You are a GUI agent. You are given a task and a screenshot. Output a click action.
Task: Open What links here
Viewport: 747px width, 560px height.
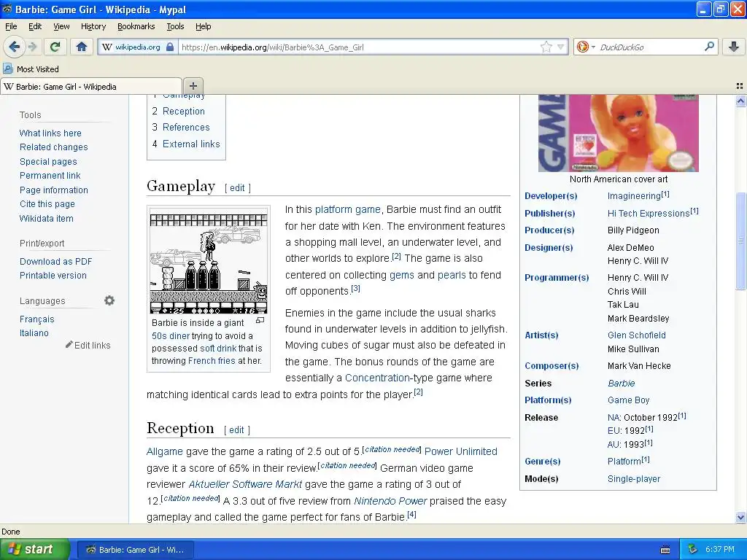point(50,133)
